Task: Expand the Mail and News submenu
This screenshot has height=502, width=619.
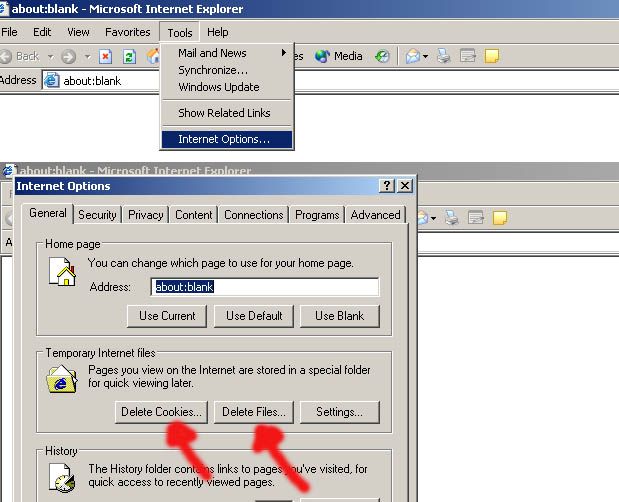Action: coord(227,53)
